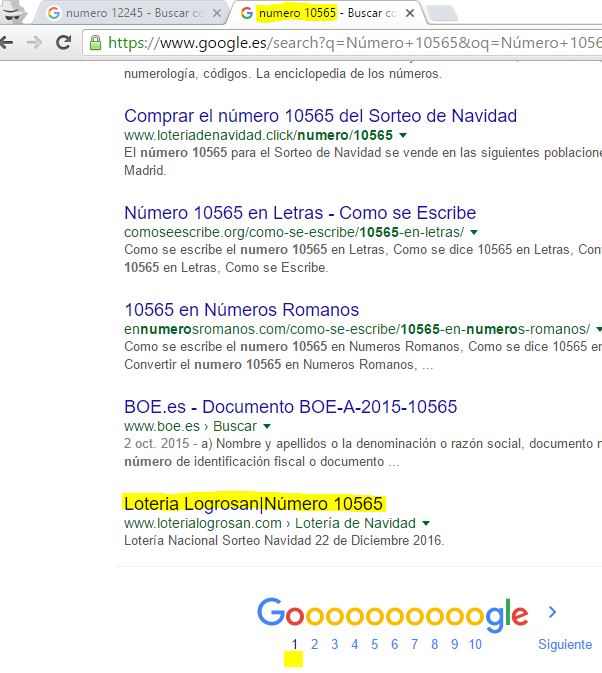Click the 'comoseescribe.org/como-se-escribe/10565-en-letras/' URL
Screen dimensions: 602x673
coord(294,233)
